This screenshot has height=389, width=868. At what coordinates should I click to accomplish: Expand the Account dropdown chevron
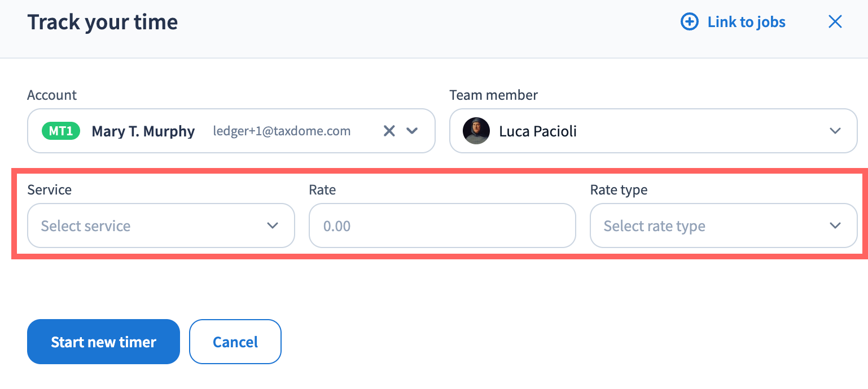(x=412, y=131)
